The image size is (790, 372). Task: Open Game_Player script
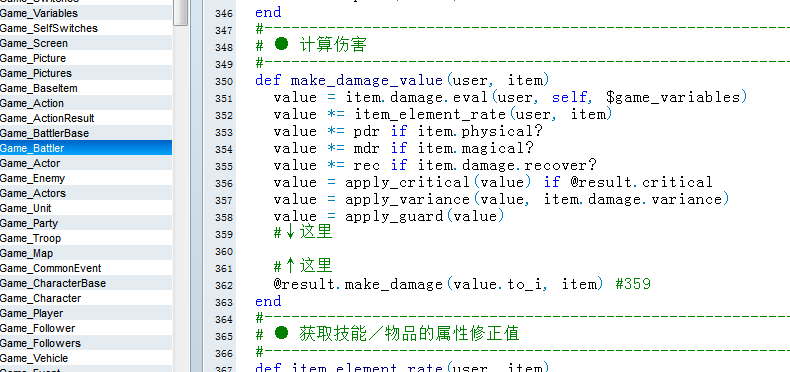click(x=86, y=313)
